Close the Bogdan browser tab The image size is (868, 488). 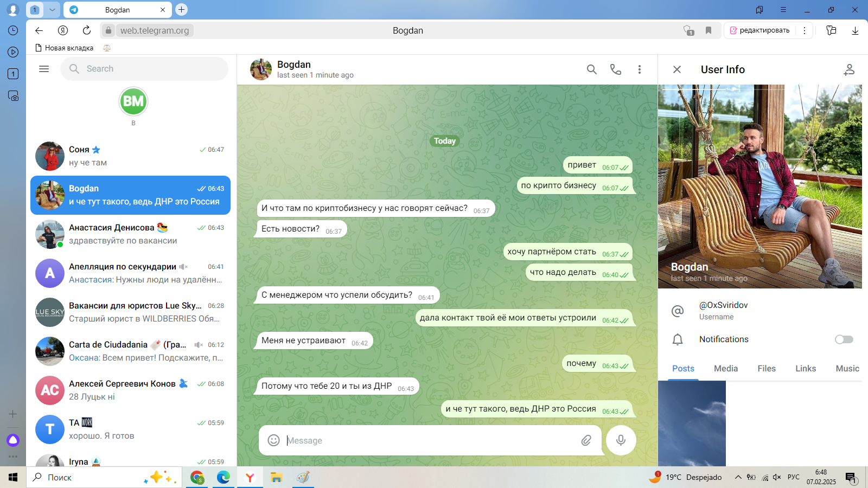point(163,10)
